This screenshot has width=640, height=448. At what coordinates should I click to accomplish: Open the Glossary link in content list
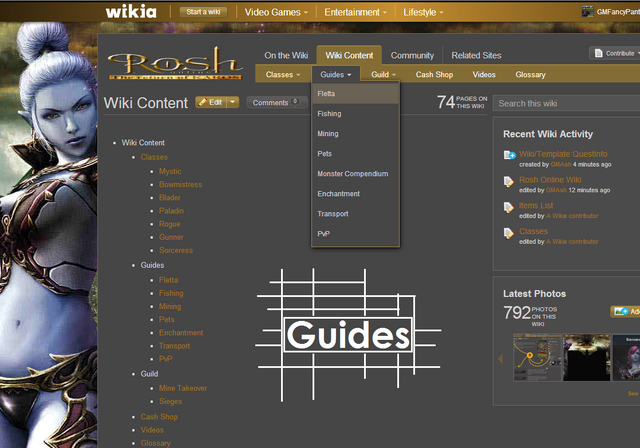coord(156,443)
